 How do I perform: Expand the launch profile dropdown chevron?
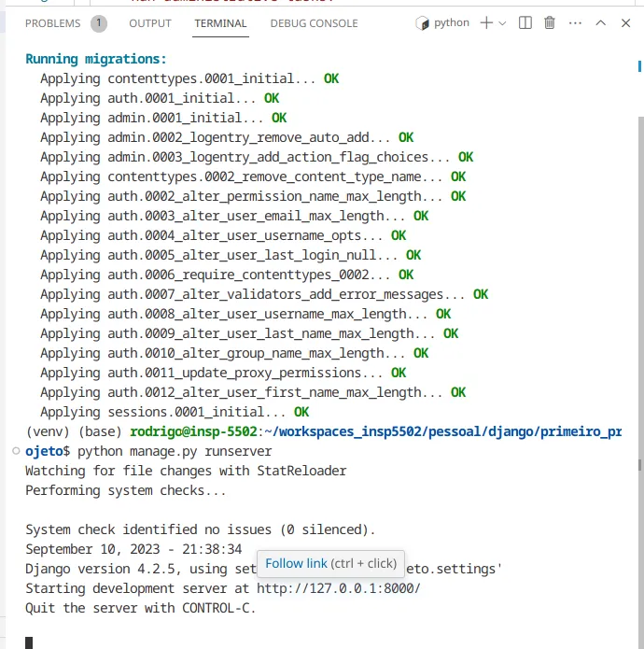[x=502, y=23]
